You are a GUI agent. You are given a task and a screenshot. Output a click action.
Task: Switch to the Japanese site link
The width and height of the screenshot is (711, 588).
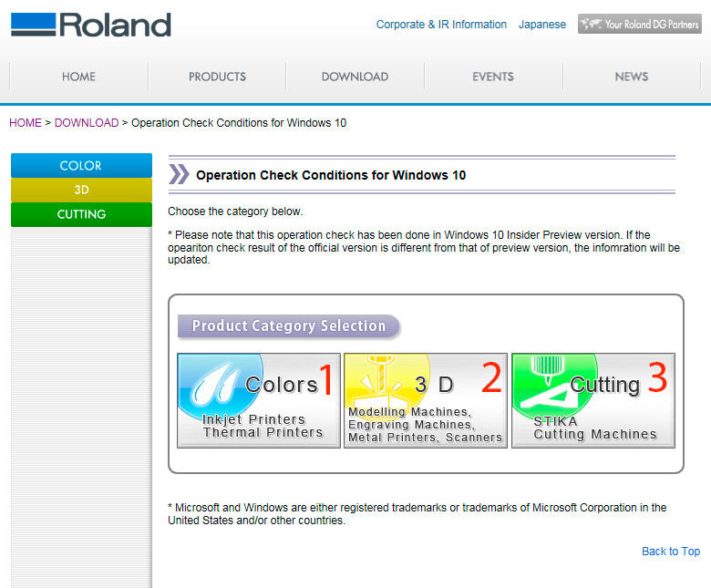coord(542,25)
